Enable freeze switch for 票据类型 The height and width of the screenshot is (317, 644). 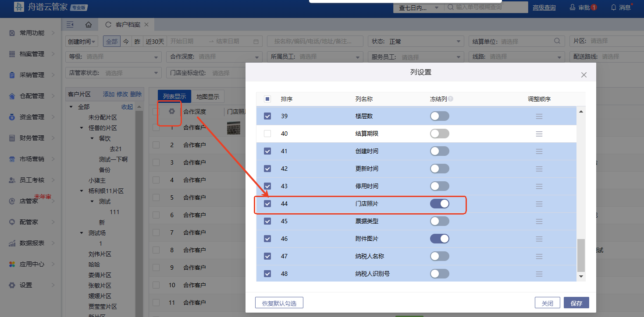tap(440, 221)
